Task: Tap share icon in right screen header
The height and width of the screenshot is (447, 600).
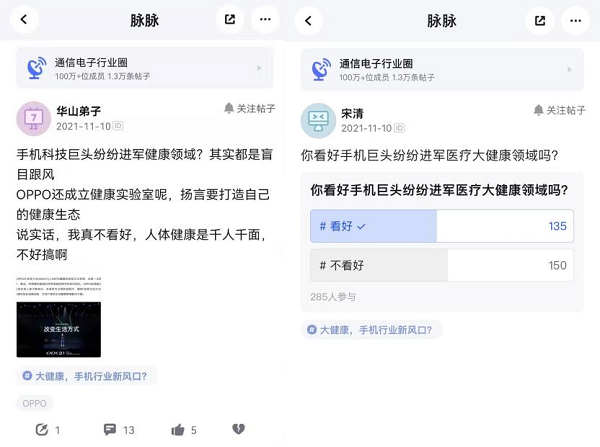Action: tap(540, 21)
